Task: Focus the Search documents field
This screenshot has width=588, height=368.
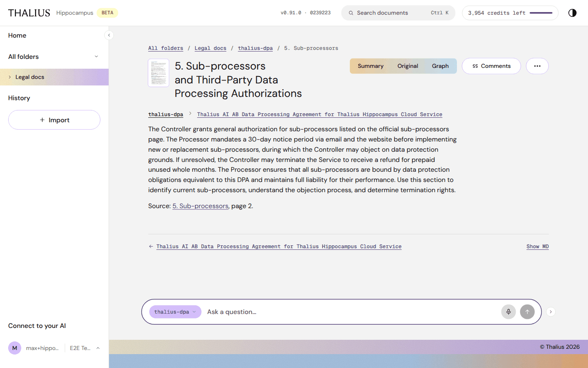Action: [398, 13]
